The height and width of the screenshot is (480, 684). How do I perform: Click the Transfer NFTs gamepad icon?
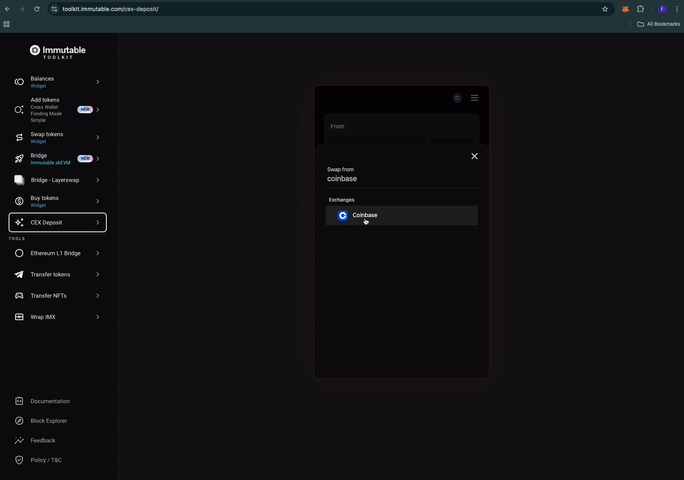19,296
